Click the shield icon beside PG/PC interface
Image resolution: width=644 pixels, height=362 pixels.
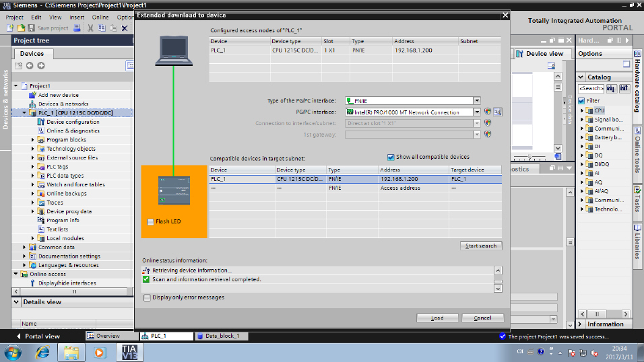[x=488, y=112]
